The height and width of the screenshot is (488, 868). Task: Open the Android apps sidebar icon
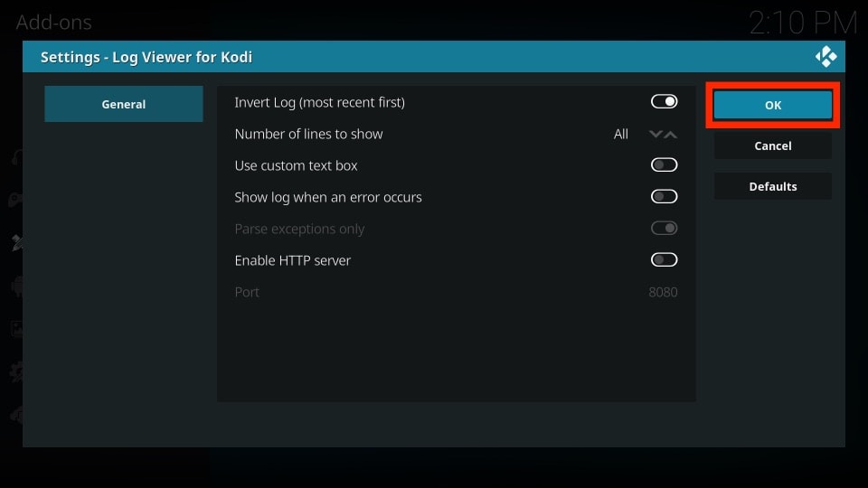pos(17,286)
